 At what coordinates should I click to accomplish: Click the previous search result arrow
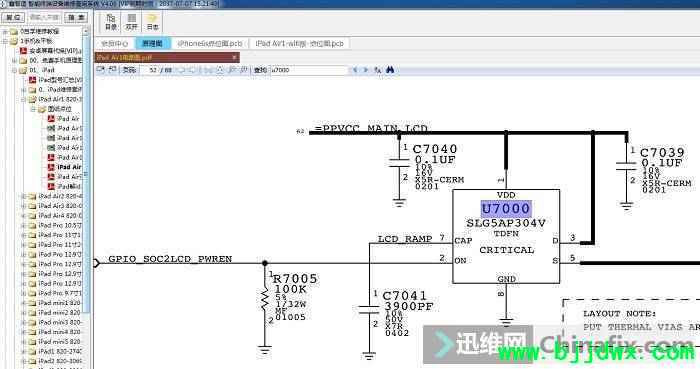coord(355,70)
